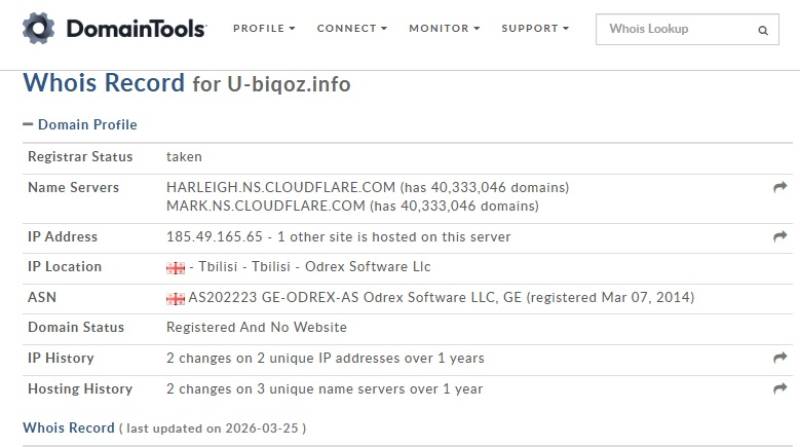800x447 pixels.
Task: Click the IP Location label
Action: (65, 266)
